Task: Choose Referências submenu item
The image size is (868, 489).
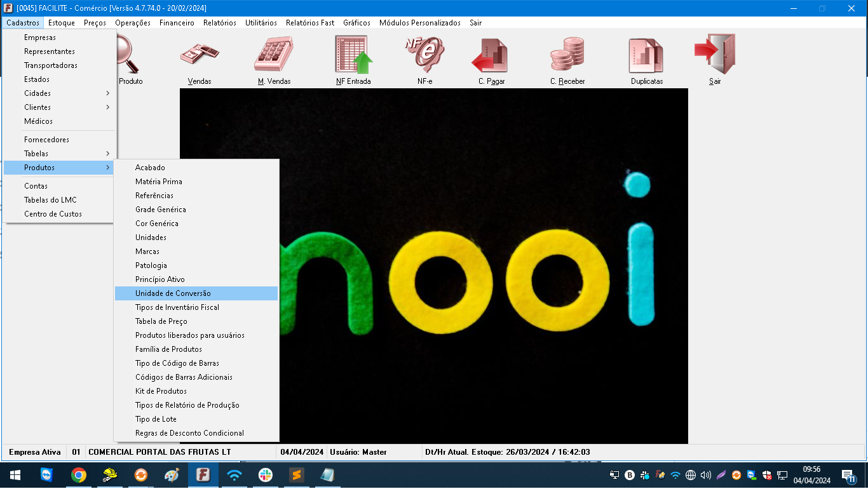Action: (196, 196)
